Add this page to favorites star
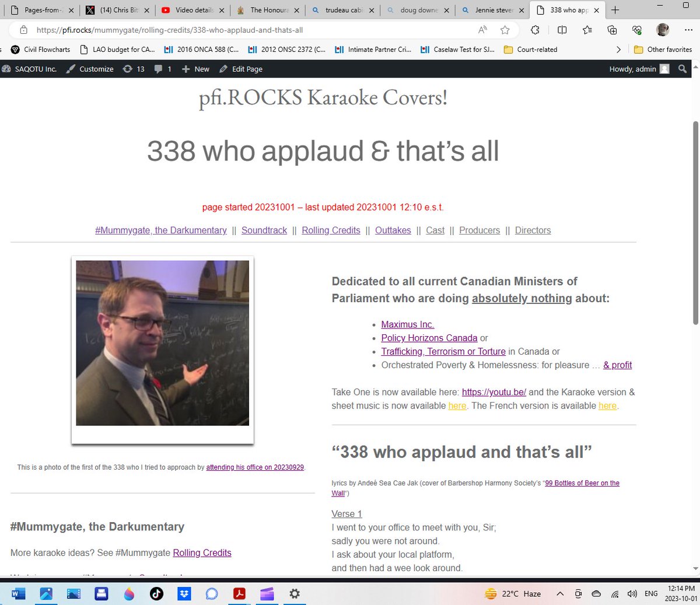Screen dimensions: 700x605 pos(505,30)
